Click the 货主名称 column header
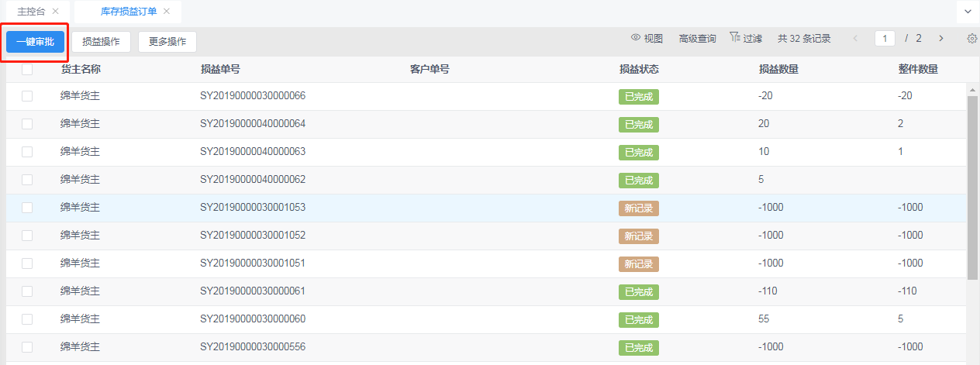Screen dimensions: 980x365 click(81, 69)
